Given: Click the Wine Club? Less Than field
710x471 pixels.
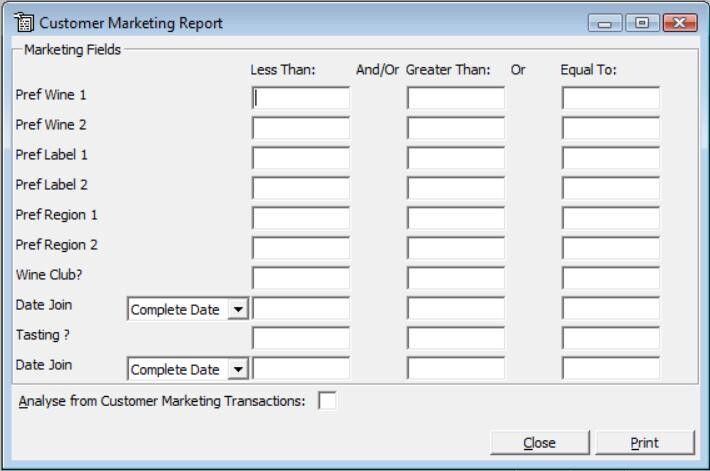Looking at the screenshot, I should (x=301, y=278).
